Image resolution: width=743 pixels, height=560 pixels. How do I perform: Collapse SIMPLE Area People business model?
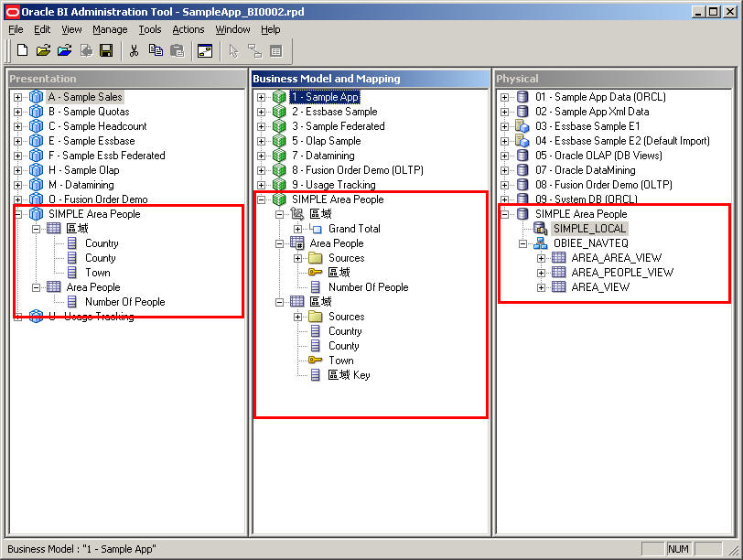261,199
